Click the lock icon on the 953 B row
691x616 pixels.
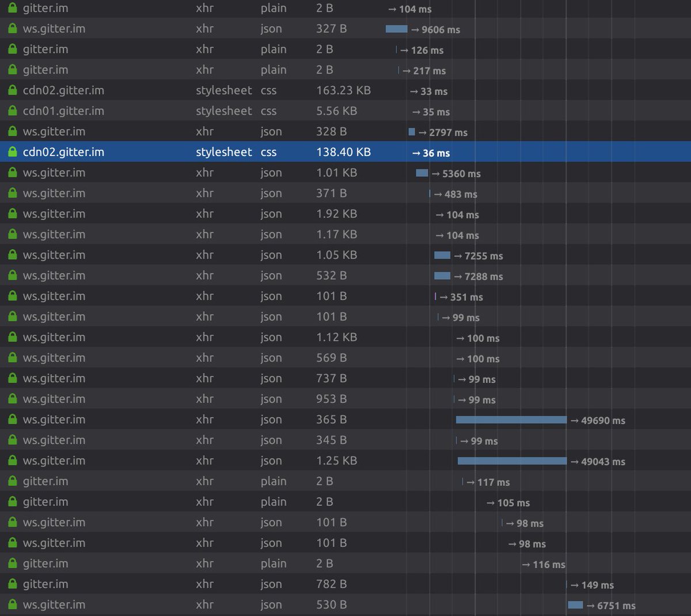pos(12,399)
